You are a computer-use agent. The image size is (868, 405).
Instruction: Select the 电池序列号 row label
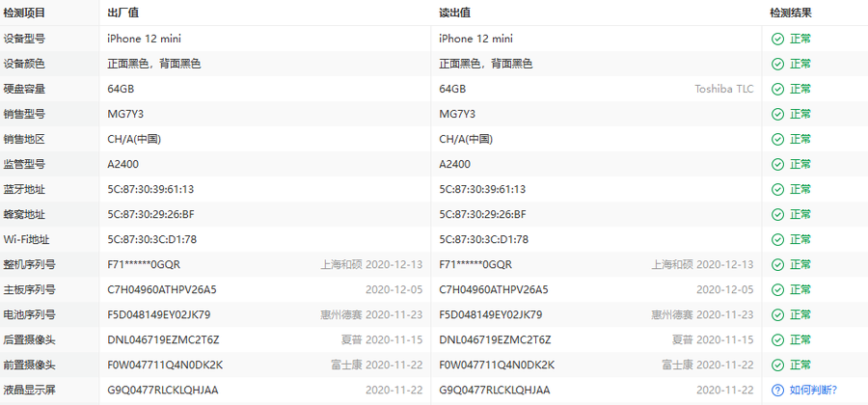point(29,314)
